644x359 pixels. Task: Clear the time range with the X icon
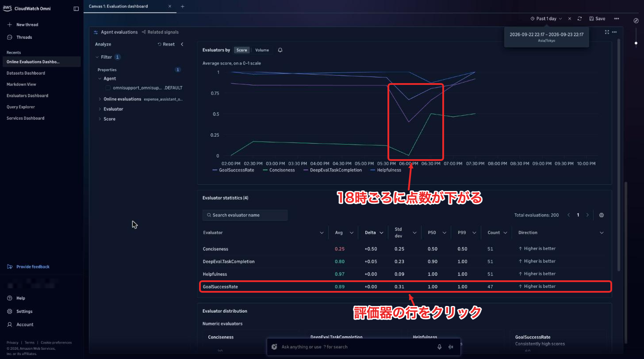click(570, 19)
